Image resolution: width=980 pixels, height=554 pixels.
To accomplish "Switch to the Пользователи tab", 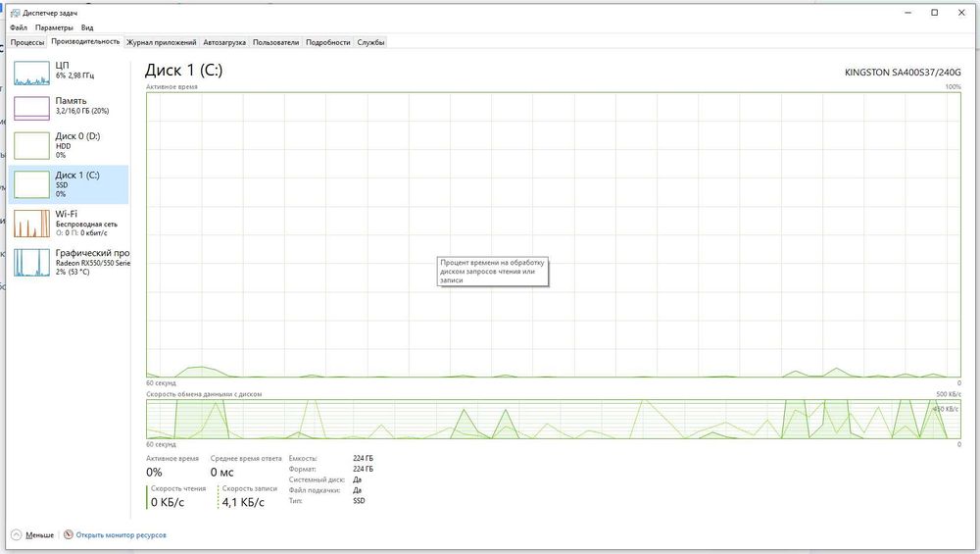I will (x=275, y=42).
